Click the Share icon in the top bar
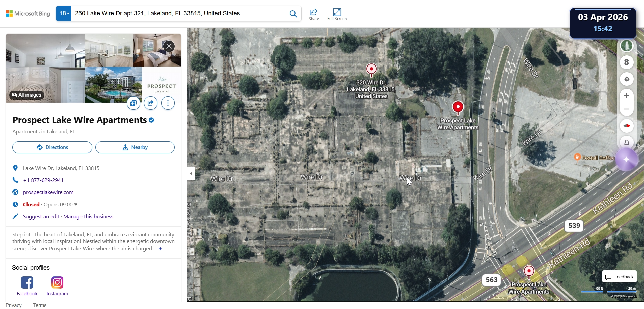 [x=314, y=14]
